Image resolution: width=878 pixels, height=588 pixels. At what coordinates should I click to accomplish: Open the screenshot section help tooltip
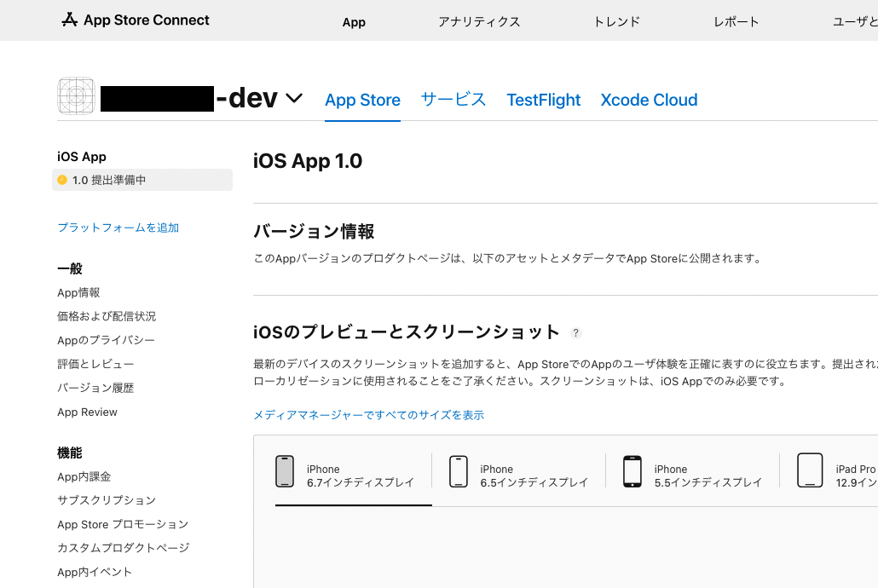point(576,333)
